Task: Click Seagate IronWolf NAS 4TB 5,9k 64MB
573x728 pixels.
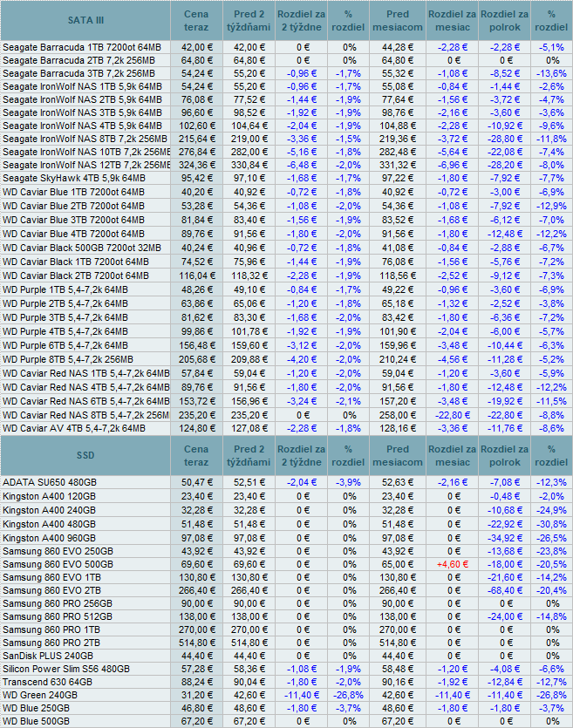Action: [x=82, y=126]
